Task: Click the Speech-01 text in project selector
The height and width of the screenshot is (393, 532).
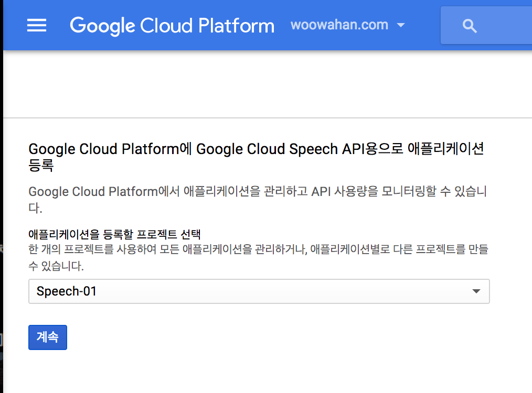Action: (67, 291)
